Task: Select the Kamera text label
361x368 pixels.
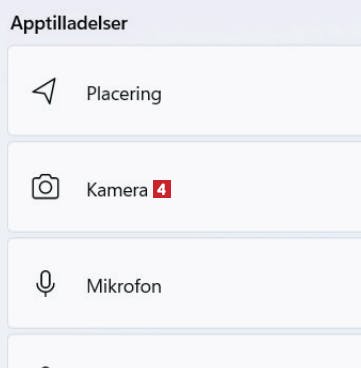Action: point(117,190)
